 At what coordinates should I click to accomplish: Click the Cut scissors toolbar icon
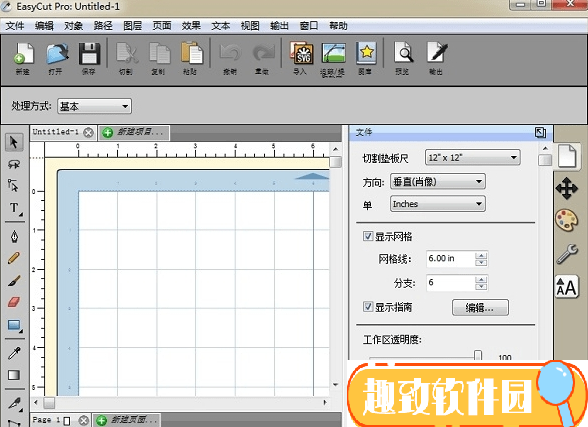(x=127, y=54)
